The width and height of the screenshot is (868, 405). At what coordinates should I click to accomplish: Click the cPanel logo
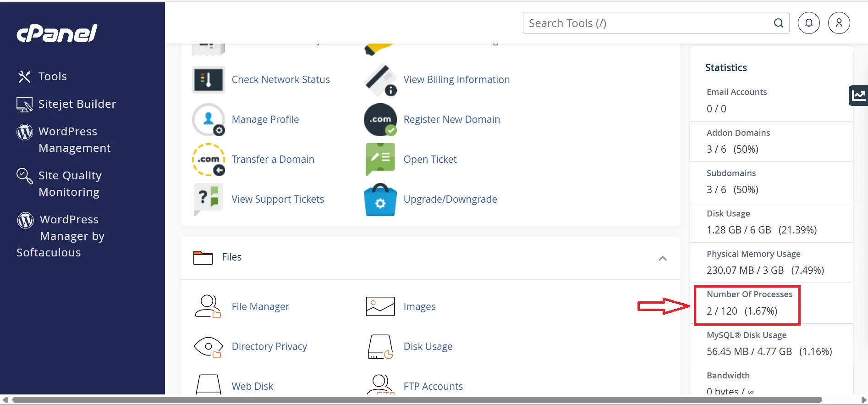57,33
